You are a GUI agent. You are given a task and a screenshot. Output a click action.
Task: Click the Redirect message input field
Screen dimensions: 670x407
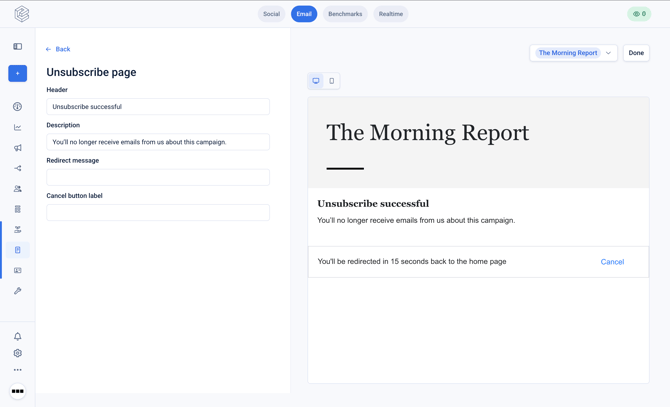coord(158,177)
